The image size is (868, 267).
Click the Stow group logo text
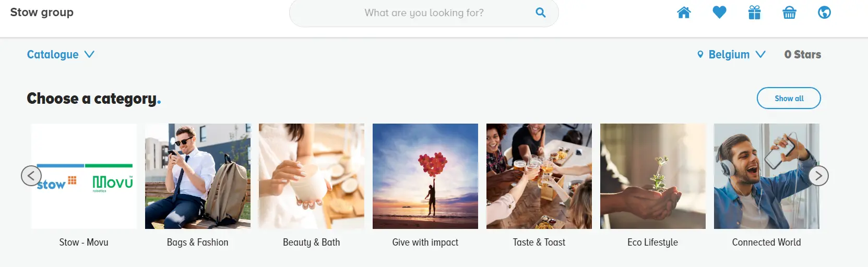(x=42, y=12)
